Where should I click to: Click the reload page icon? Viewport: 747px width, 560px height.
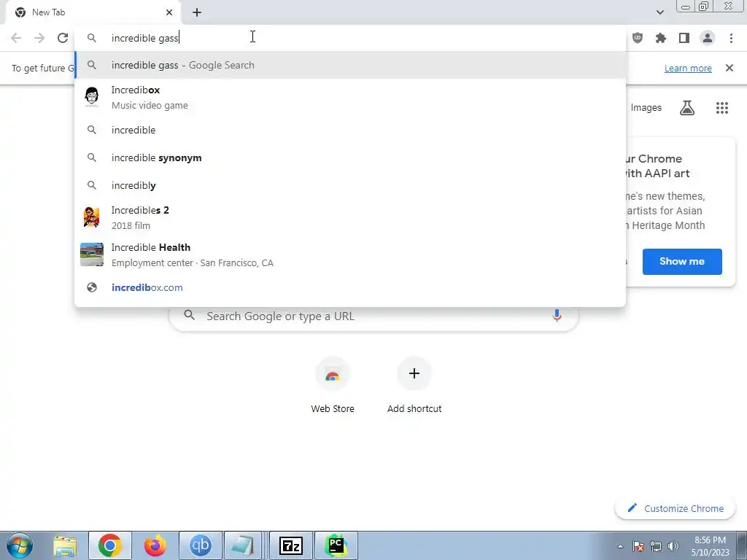pos(63,38)
